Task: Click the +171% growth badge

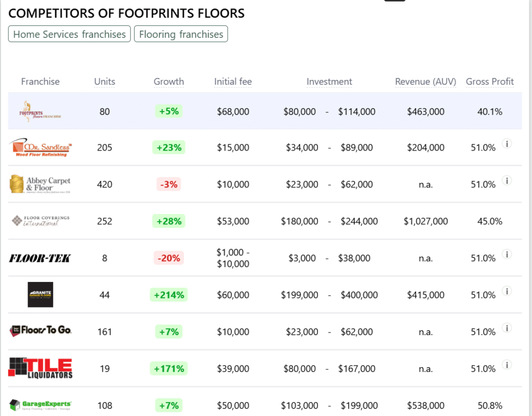Action: point(169,369)
